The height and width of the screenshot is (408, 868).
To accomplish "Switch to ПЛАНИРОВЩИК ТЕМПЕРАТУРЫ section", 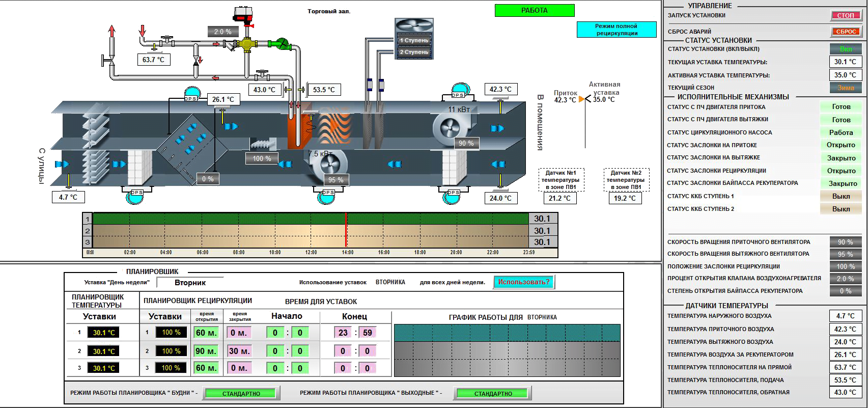I will (98, 301).
